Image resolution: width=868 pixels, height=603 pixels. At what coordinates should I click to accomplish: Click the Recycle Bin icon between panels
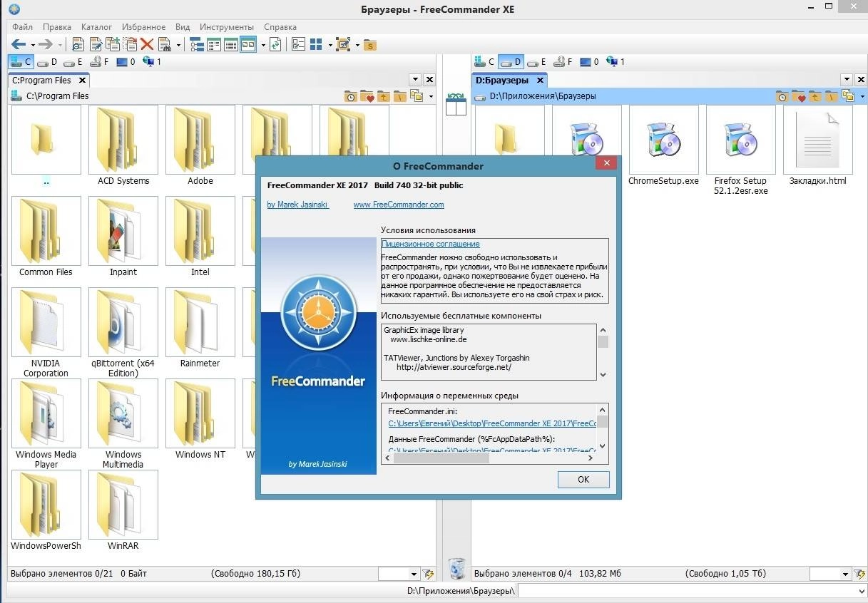(456, 567)
